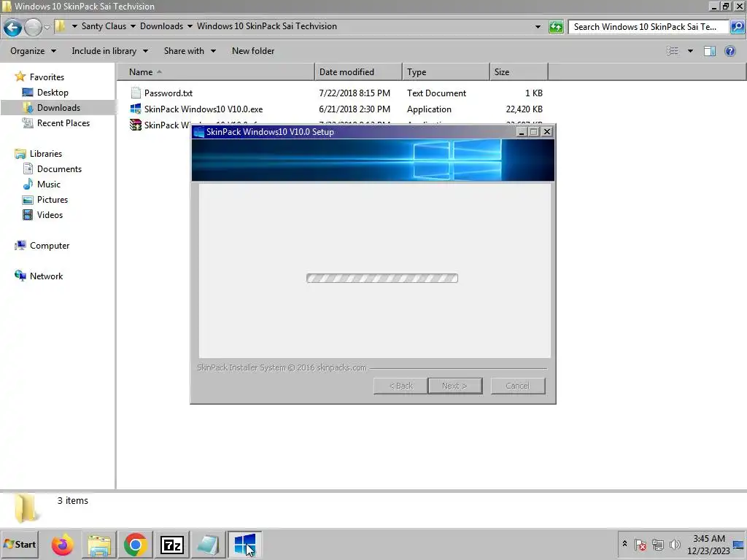Change view with the views icon
The width and height of the screenshot is (747, 560).
pos(672,51)
